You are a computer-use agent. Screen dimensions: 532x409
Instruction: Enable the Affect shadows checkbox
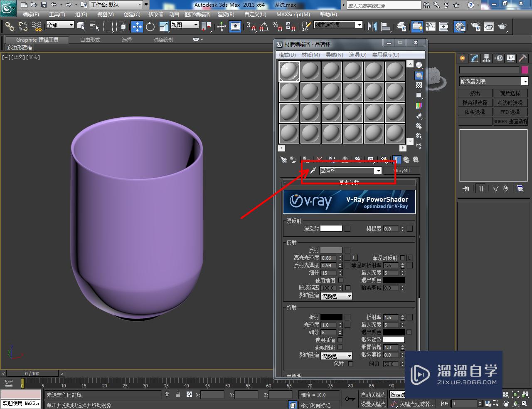tap(340, 347)
